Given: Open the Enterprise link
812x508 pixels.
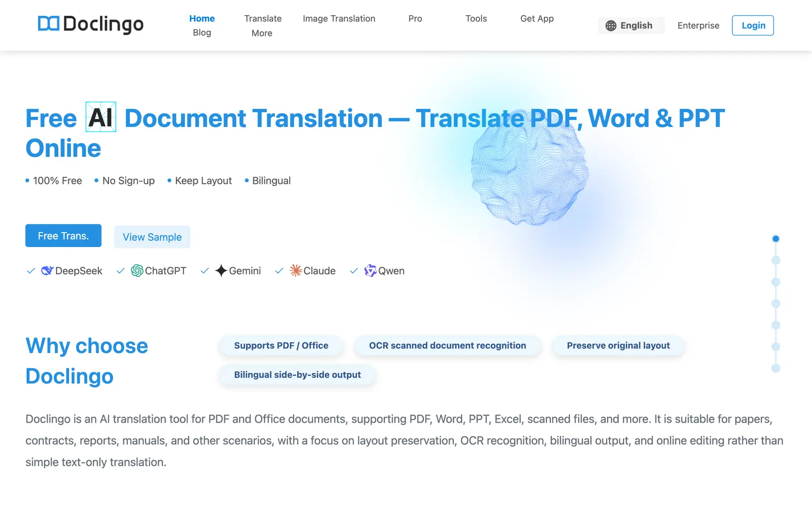Looking at the screenshot, I should [x=698, y=25].
